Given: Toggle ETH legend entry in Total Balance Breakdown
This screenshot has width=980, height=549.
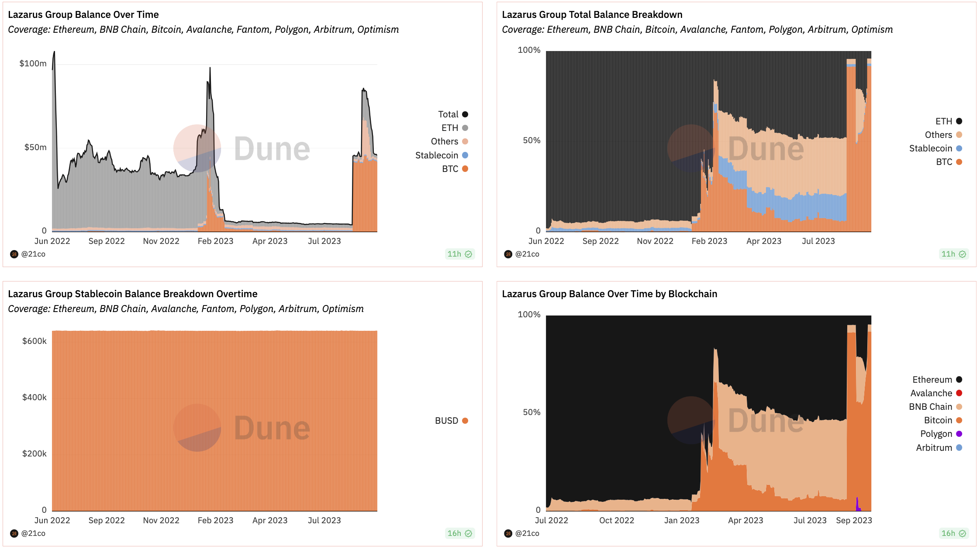Looking at the screenshot, I should coord(949,121).
